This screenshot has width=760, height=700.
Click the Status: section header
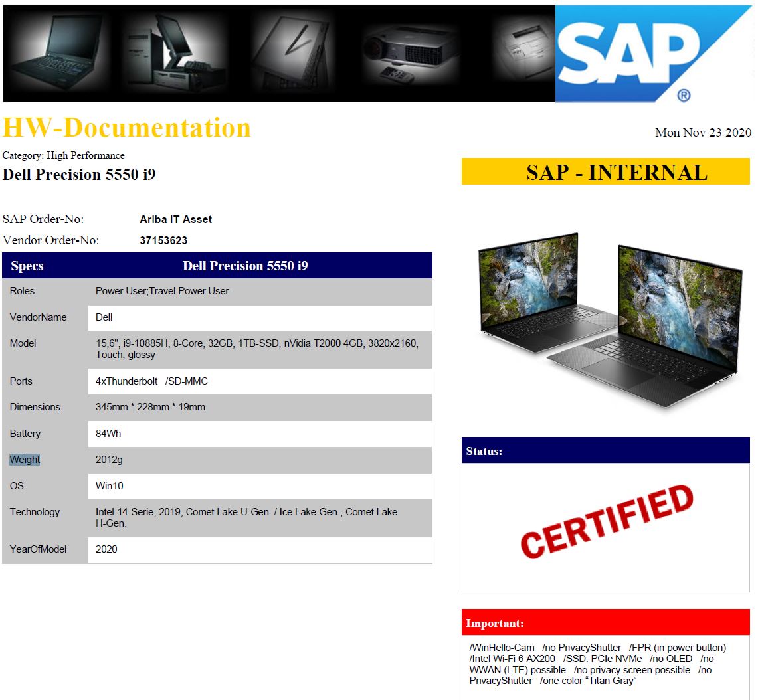click(x=605, y=450)
